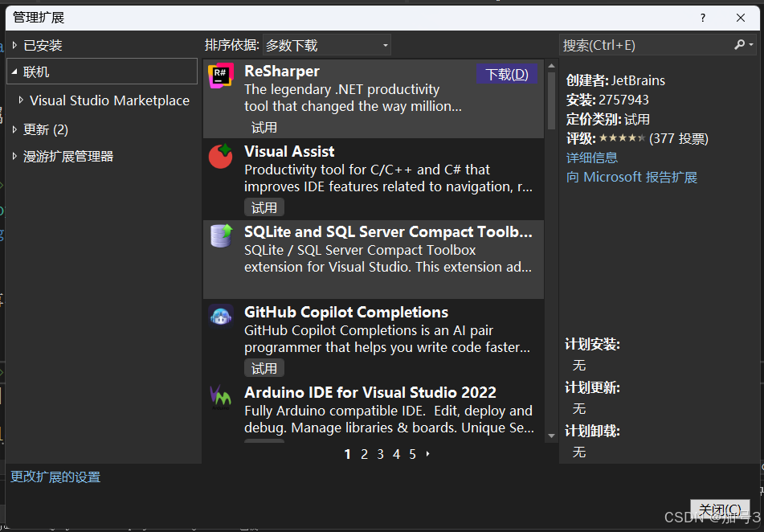Go to results page 2
The width and height of the screenshot is (764, 532).
pos(364,455)
